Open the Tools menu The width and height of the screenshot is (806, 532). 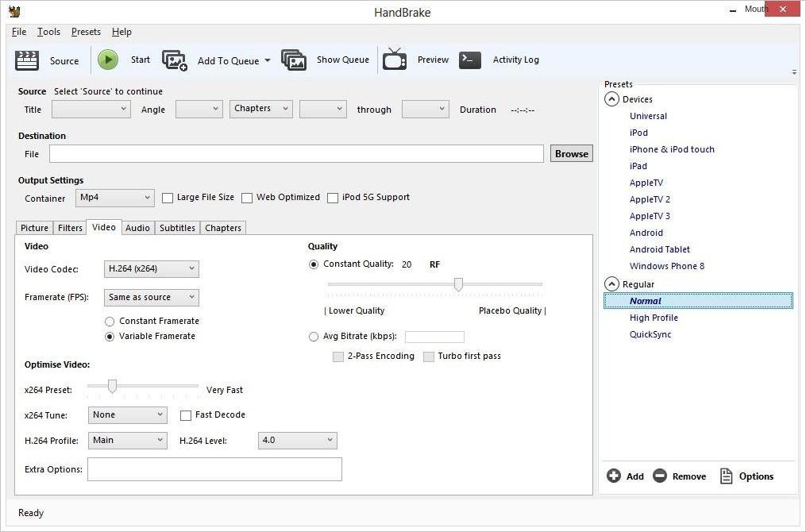click(48, 32)
